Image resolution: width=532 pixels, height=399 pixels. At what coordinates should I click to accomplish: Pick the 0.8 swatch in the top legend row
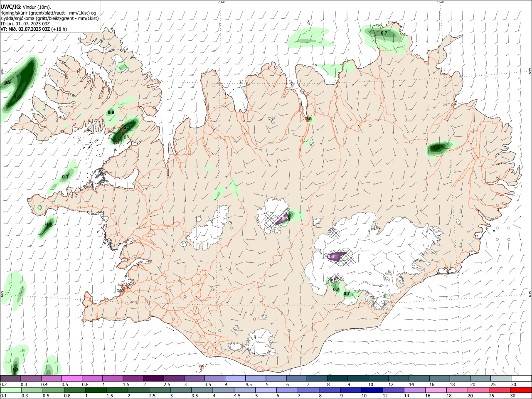(x=92, y=379)
